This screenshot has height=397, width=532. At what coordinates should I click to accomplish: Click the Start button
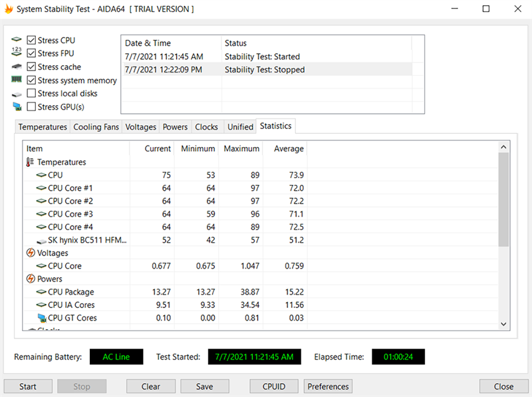point(28,386)
